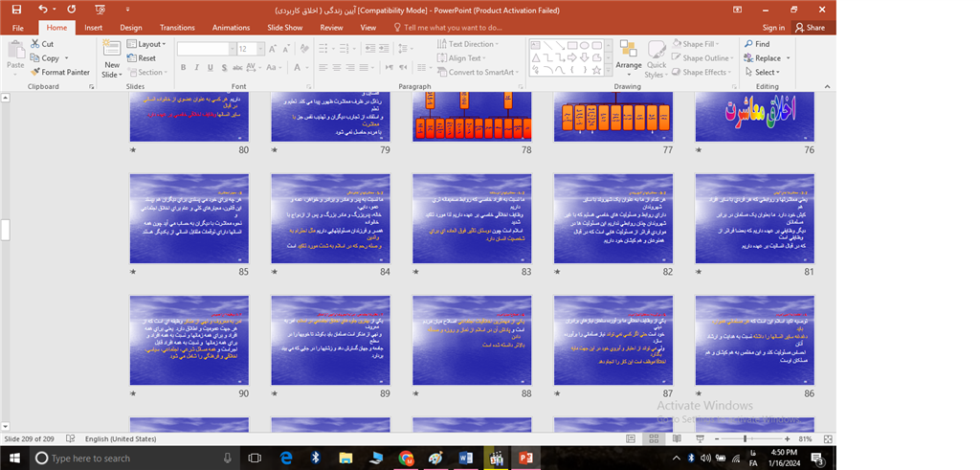Open the Transitions ribbon tab
The height and width of the screenshot is (470, 980).
click(x=177, y=28)
